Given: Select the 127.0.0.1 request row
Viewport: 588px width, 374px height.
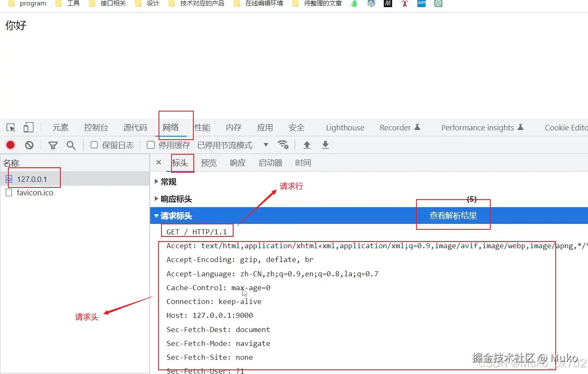Looking at the screenshot, I should 75,179.
